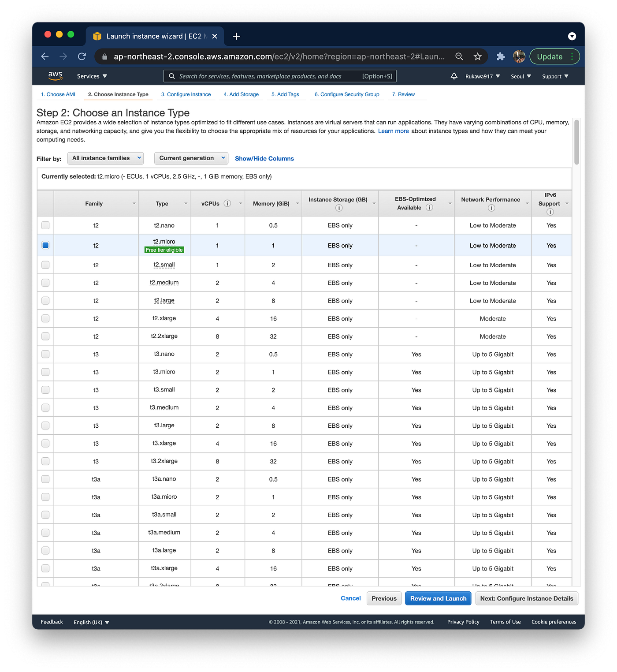Close the Launch instance wizard tab
The width and height of the screenshot is (617, 672).
(215, 36)
